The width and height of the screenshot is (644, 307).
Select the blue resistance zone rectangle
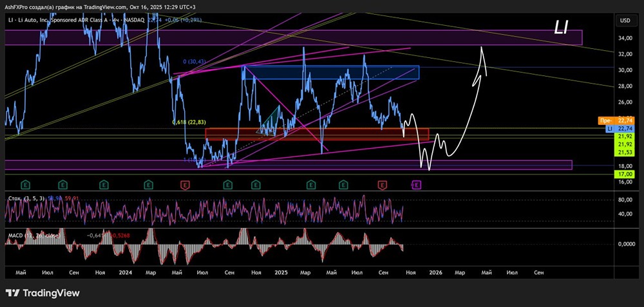[332, 72]
